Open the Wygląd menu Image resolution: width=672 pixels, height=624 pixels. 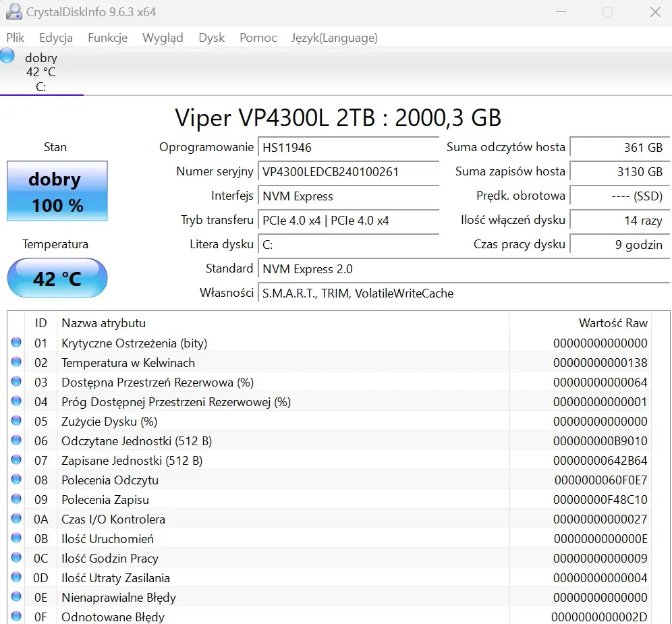[163, 38]
